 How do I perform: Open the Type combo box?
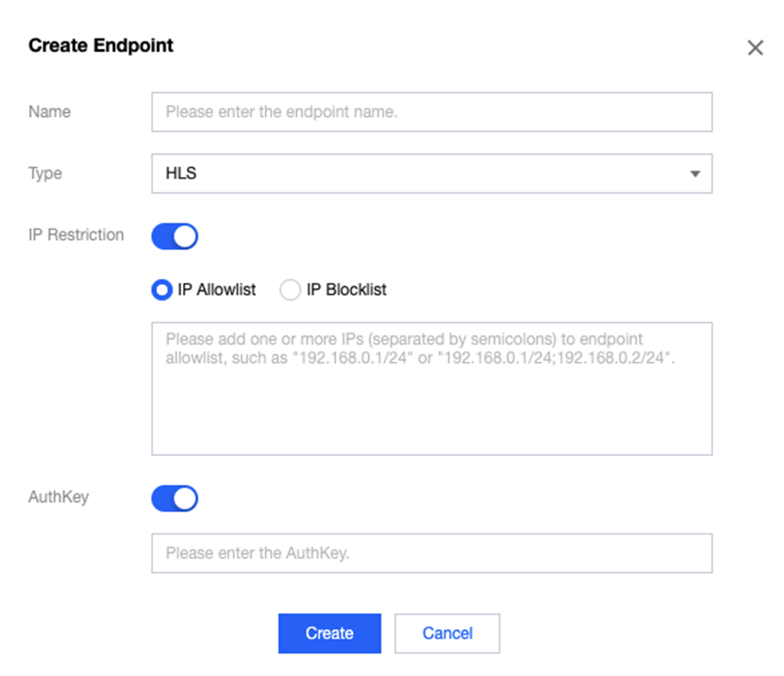click(x=431, y=174)
